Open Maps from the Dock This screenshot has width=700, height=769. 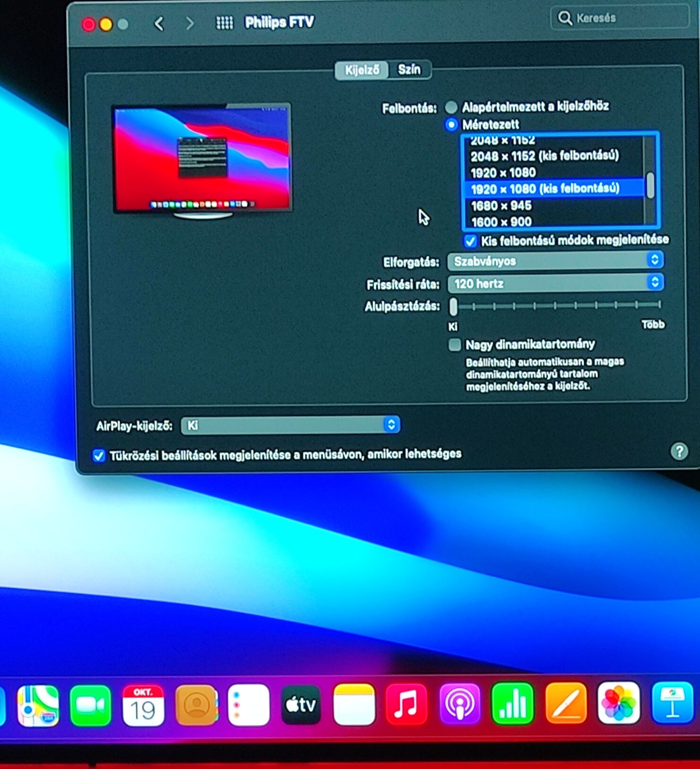(x=38, y=705)
